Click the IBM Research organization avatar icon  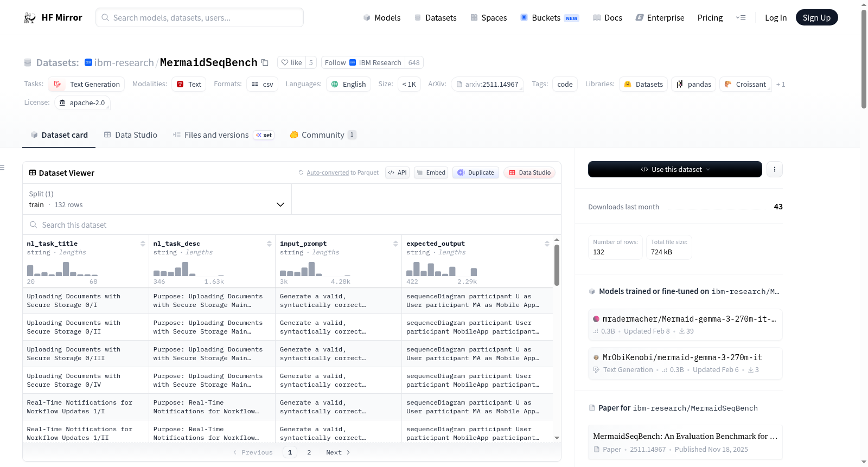click(88, 62)
